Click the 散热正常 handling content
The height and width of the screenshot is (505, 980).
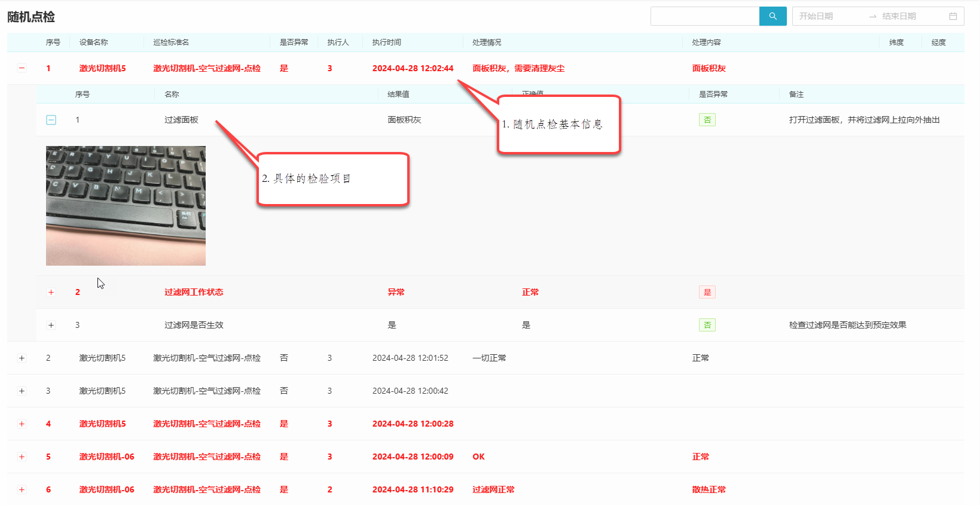(709, 489)
